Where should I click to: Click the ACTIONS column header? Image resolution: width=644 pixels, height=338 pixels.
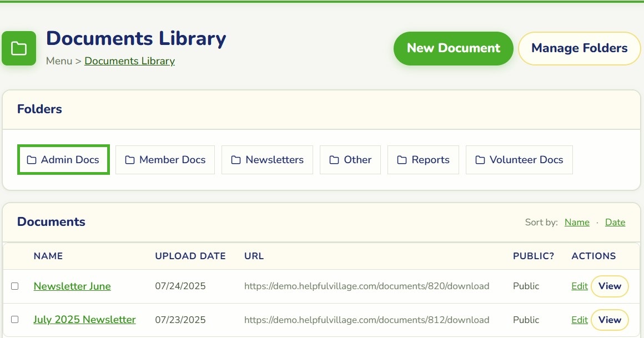(x=593, y=256)
